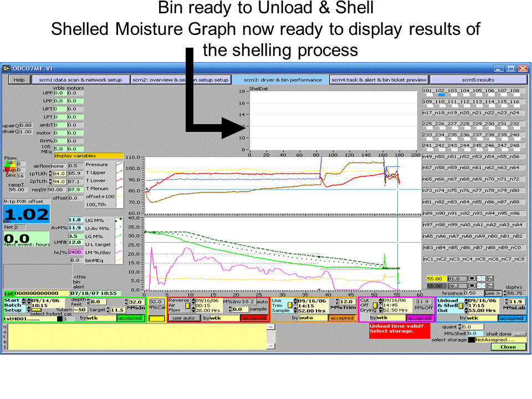Screen dimensions: 532x399
Task: Select the red "down" flow arrow icon
Action: [x=7, y=169]
